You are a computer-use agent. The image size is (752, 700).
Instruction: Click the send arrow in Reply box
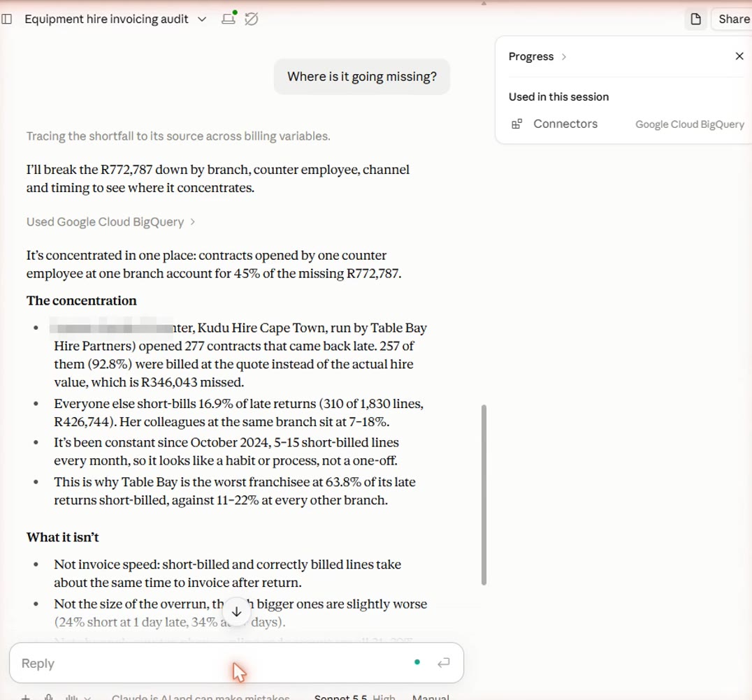[x=444, y=662]
